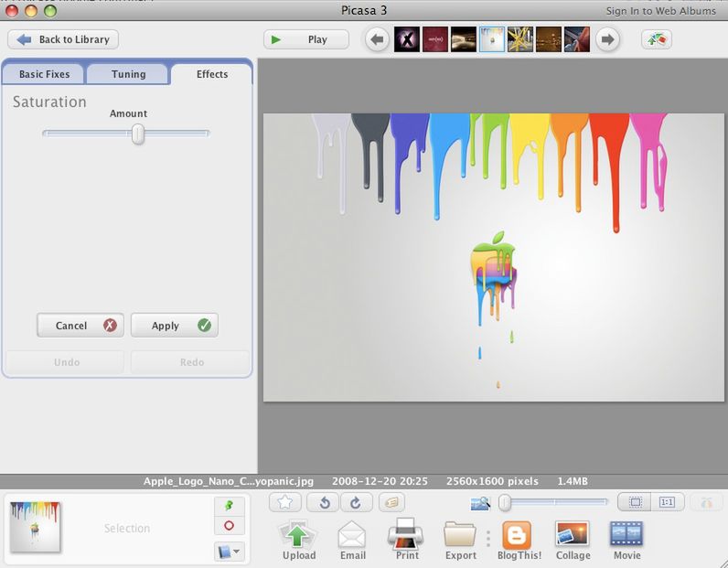The image size is (728, 568).
Task: Cancel the saturation effect
Action: coord(80,325)
